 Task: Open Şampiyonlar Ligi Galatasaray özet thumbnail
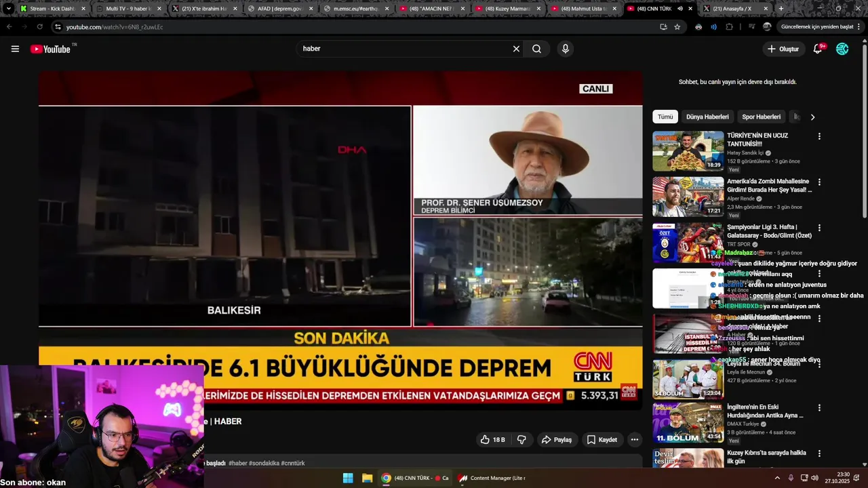[x=688, y=242]
